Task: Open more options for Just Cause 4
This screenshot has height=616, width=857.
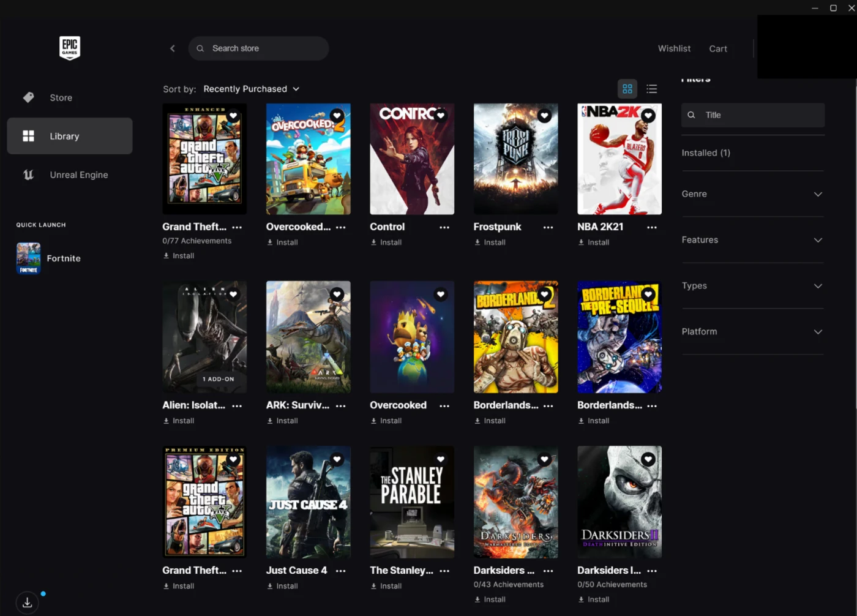Action: [x=340, y=571]
